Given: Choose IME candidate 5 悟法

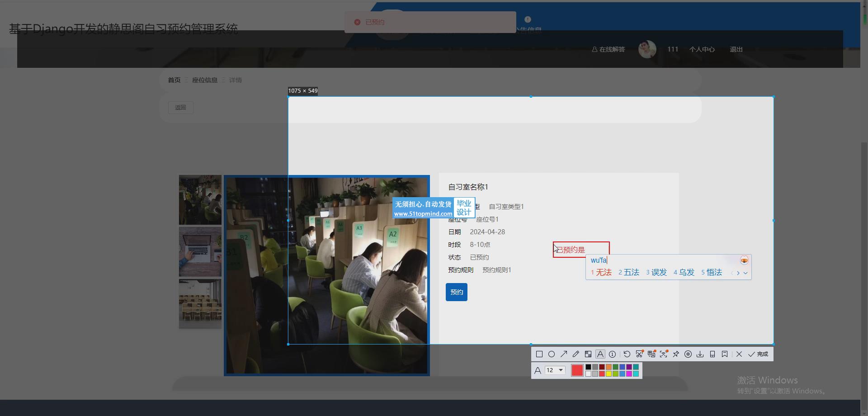Looking at the screenshot, I should (x=712, y=272).
